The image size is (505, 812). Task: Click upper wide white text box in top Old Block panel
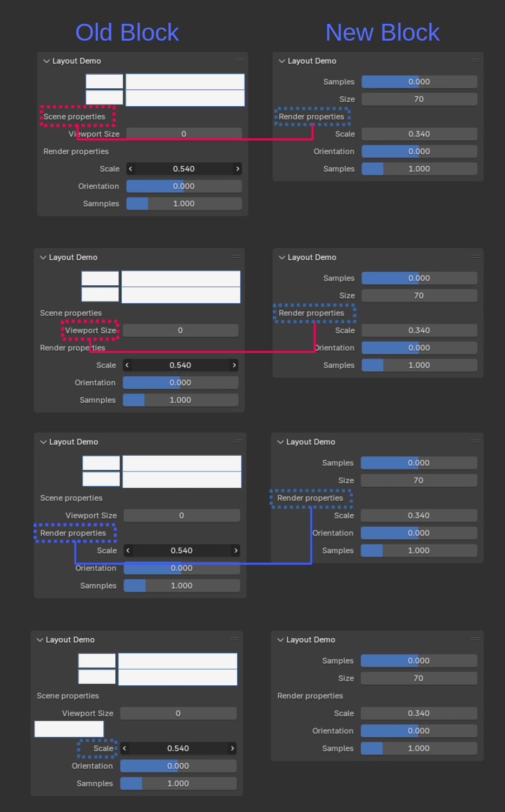coord(185,82)
